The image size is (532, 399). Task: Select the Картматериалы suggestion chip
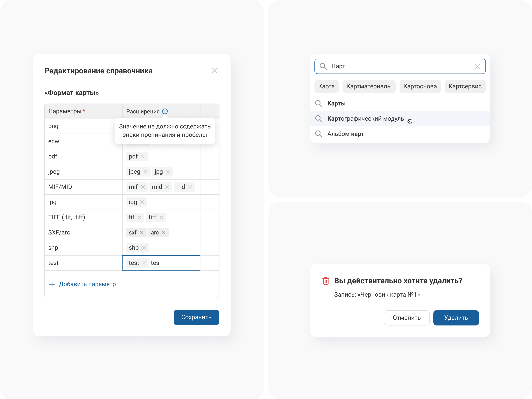coord(369,86)
